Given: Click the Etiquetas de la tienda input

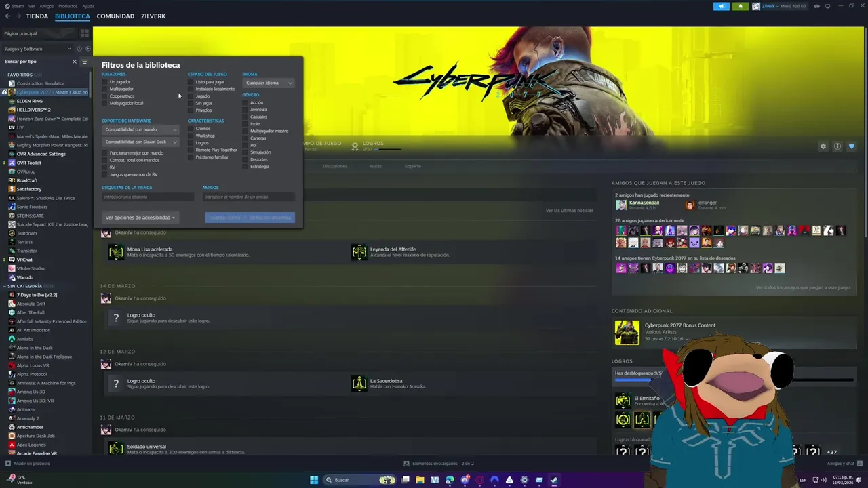Looking at the screenshot, I should 148,197.
